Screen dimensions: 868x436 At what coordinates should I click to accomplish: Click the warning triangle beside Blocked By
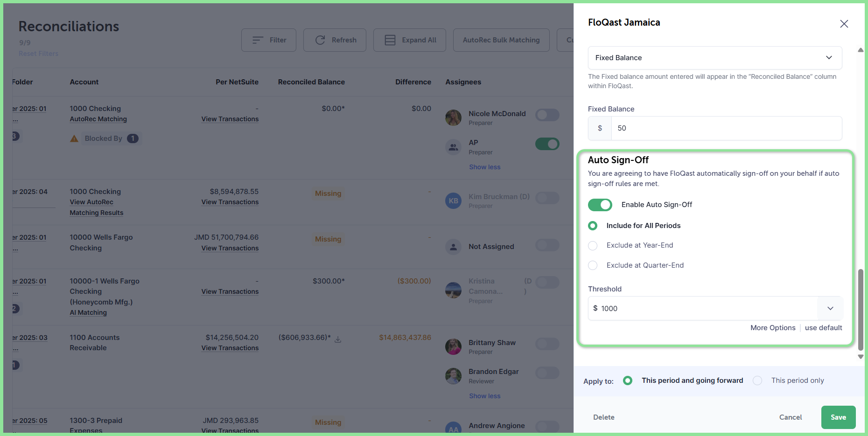(74, 138)
